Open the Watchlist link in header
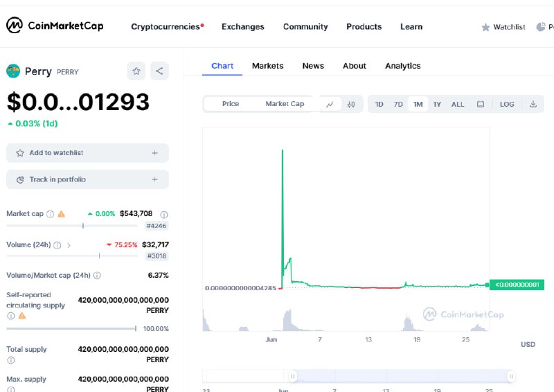The image size is (554, 392). (503, 27)
